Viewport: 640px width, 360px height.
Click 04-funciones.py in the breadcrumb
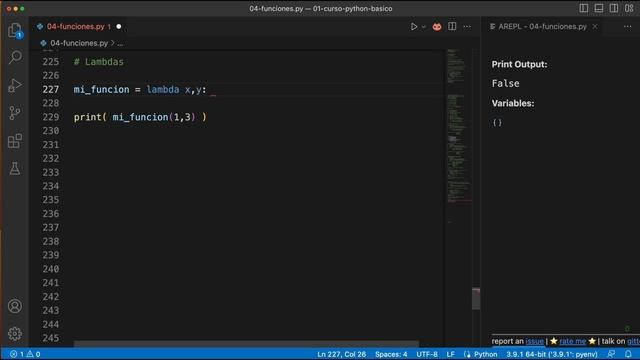point(79,43)
